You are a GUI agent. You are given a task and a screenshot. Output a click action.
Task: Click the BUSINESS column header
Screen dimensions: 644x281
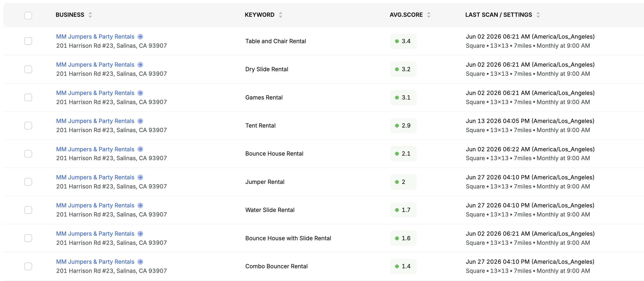(70, 15)
